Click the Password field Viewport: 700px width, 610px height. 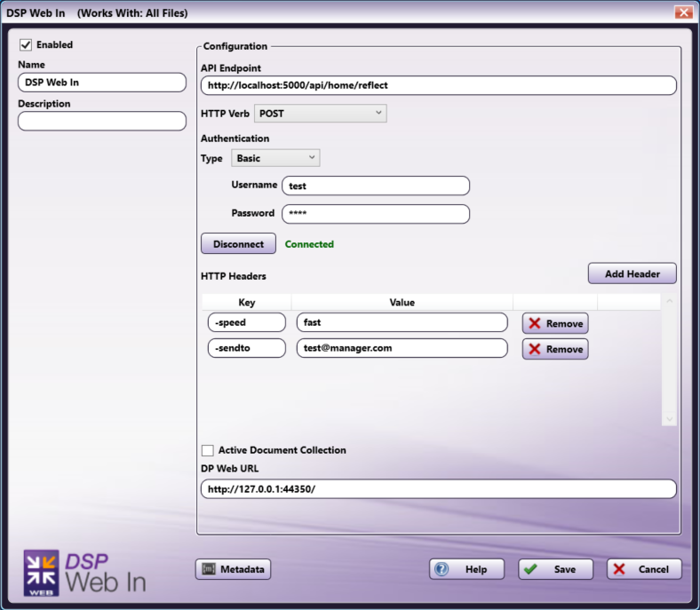(376, 214)
